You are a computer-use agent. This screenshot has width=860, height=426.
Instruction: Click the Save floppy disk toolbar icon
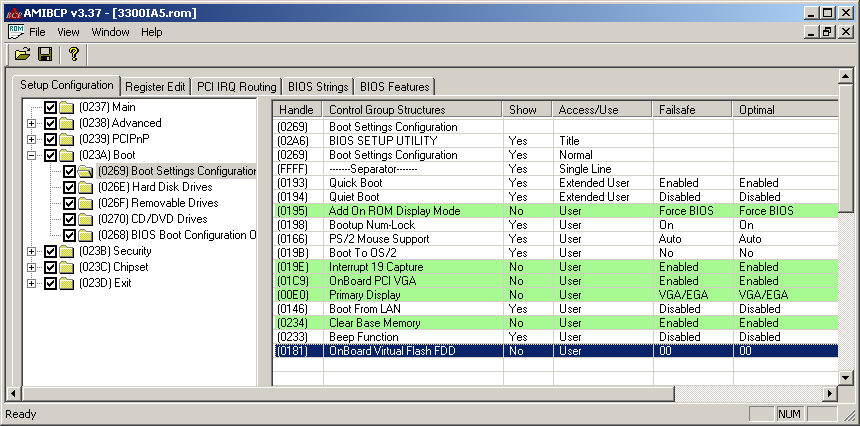[x=45, y=54]
